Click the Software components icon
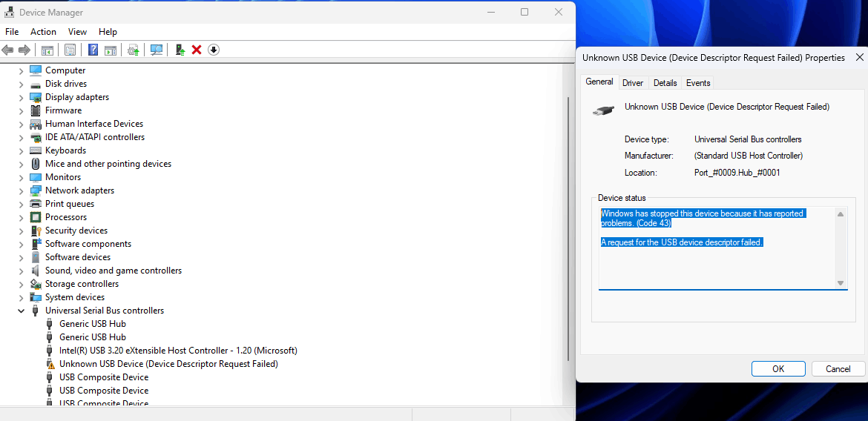Viewport: 868px width, 421px height. [36, 244]
